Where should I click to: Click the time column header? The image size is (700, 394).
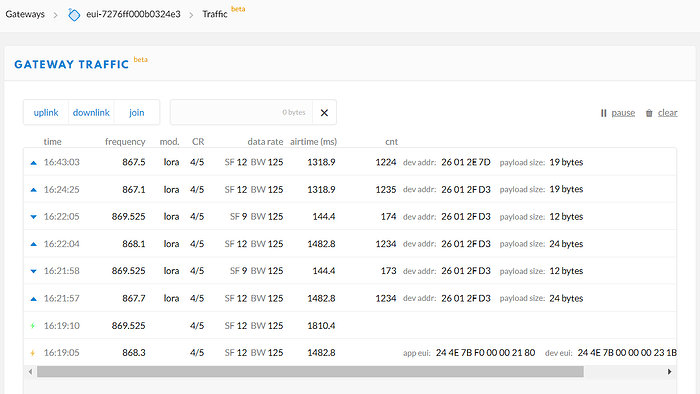coord(52,141)
